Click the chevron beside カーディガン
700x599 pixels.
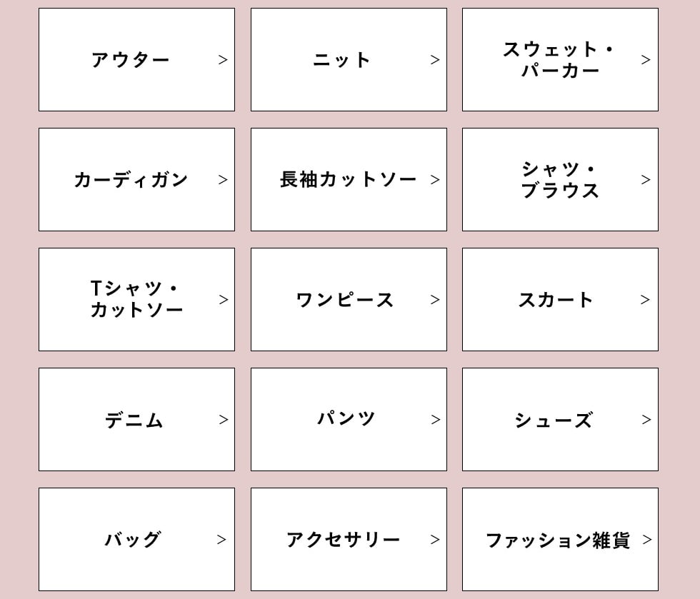point(223,180)
